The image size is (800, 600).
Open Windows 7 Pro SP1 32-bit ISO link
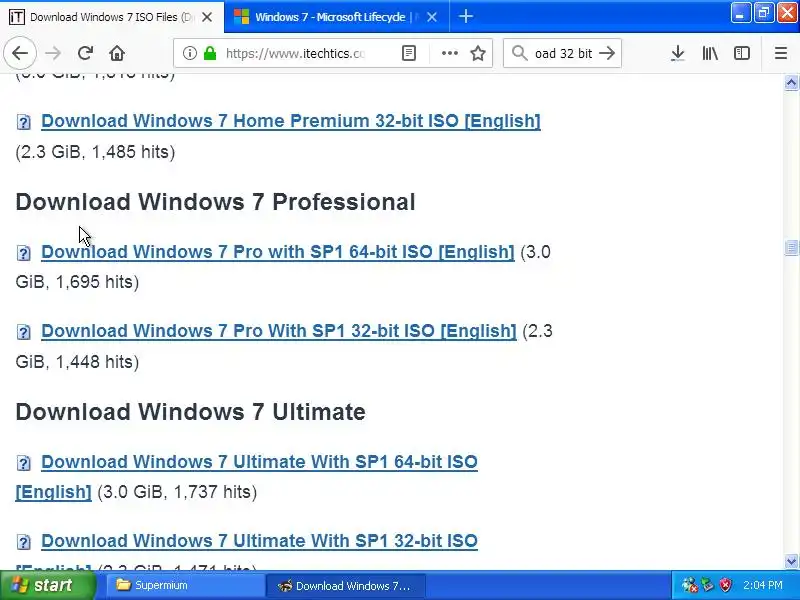[x=279, y=331]
